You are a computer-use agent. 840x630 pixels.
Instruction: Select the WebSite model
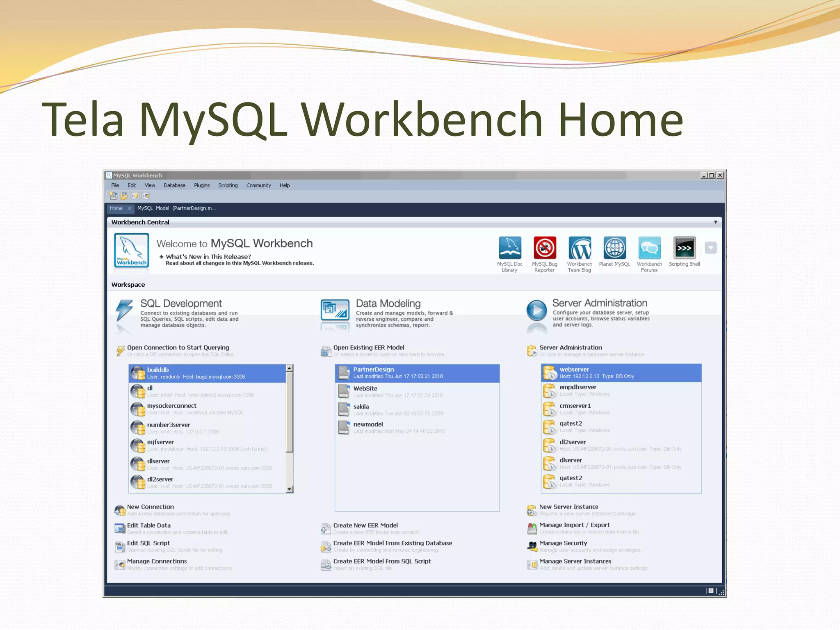pos(417,392)
